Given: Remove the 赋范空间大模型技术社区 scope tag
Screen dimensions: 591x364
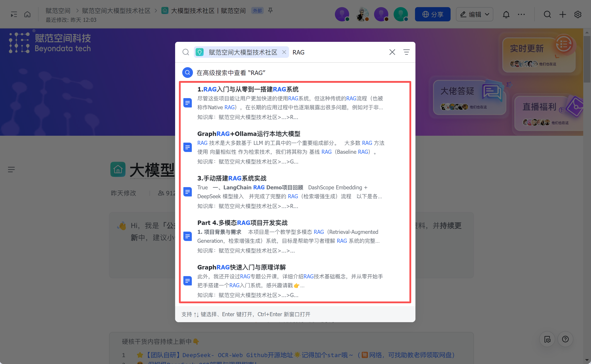Looking at the screenshot, I should [284, 52].
